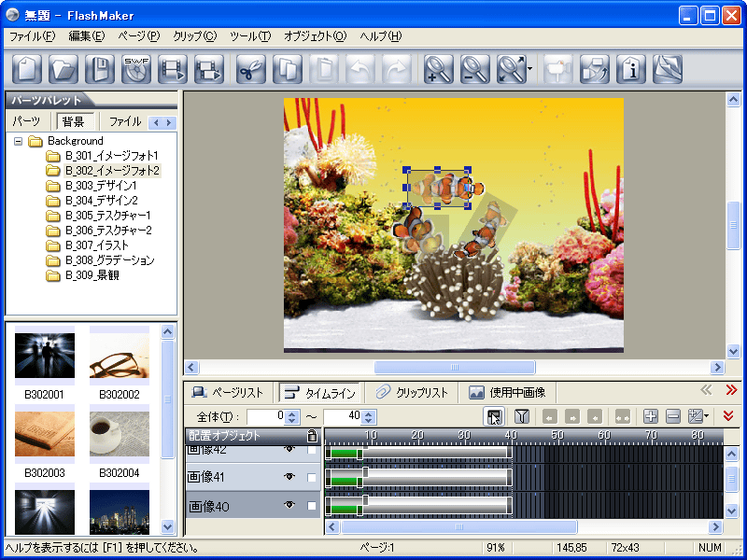The height and width of the screenshot is (560, 747).
Task: Undo the last action
Action: [360, 69]
